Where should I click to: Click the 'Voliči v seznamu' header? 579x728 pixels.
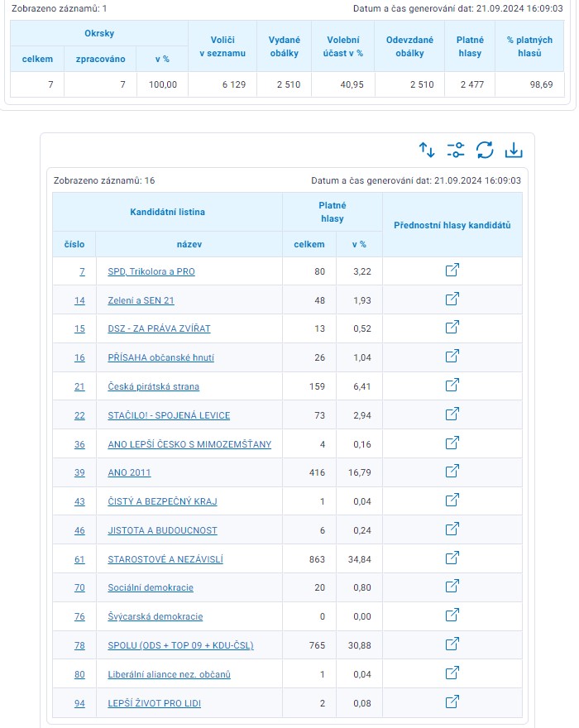[223, 46]
